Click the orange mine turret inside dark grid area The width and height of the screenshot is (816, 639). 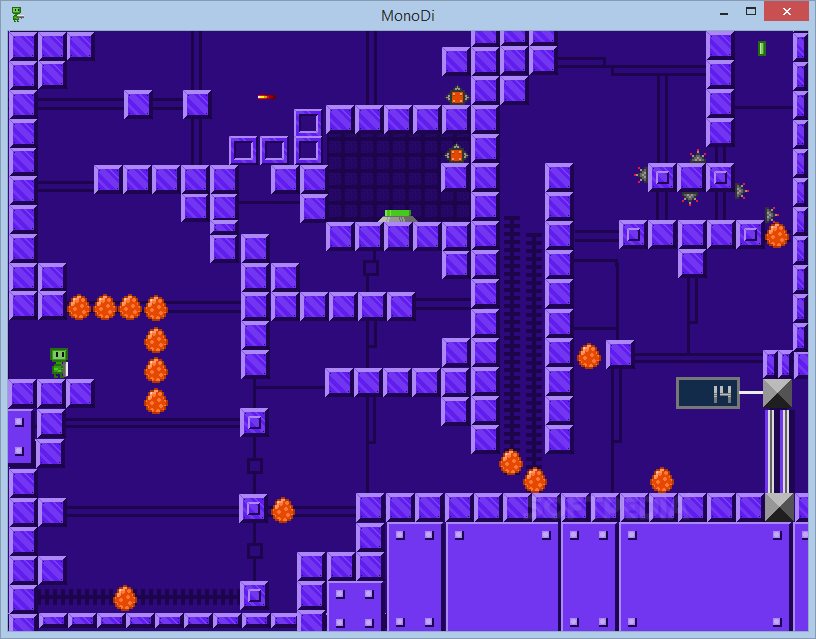pyautogui.click(x=456, y=154)
